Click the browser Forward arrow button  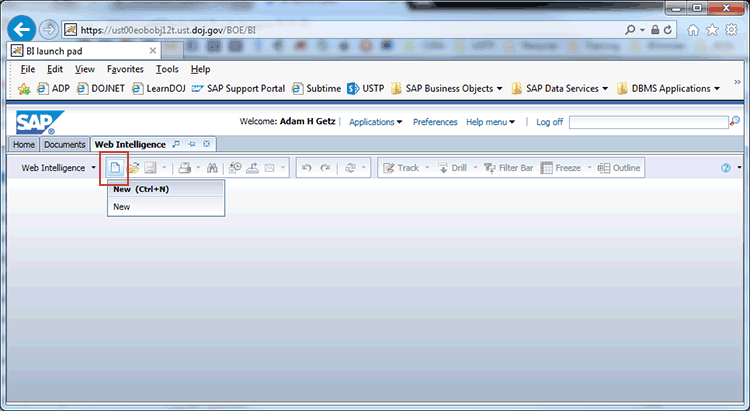[48, 30]
